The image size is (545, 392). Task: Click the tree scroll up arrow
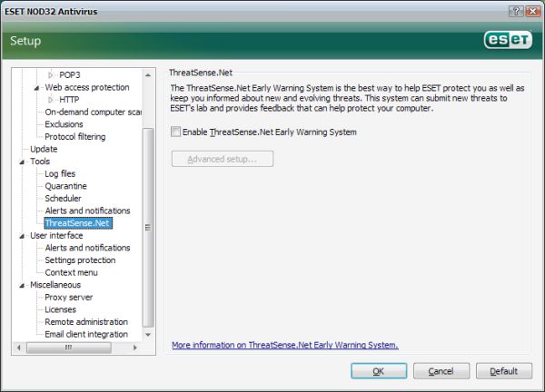pyautogui.click(x=148, y=75)
